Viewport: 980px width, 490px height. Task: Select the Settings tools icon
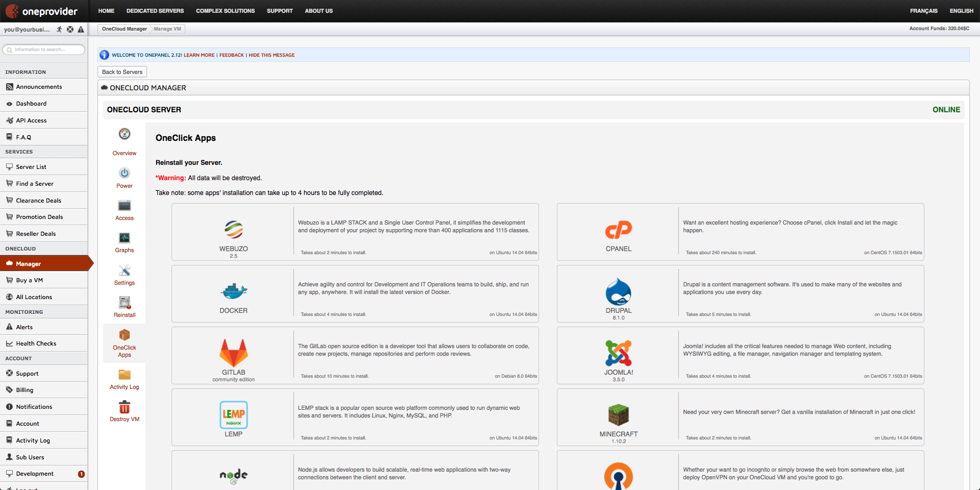tap(125, 271)
